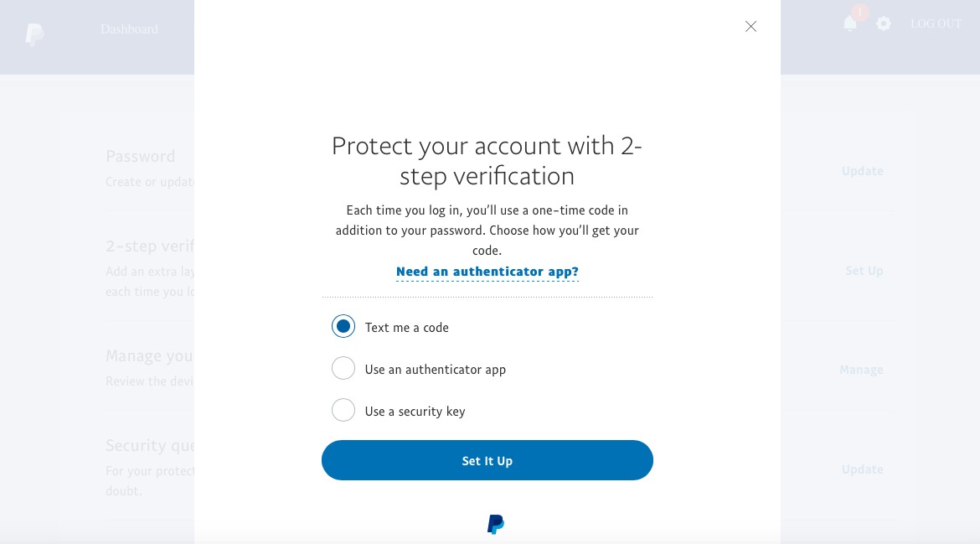
Task: Click the Use an authenticator app label
Action: point(435,370)
